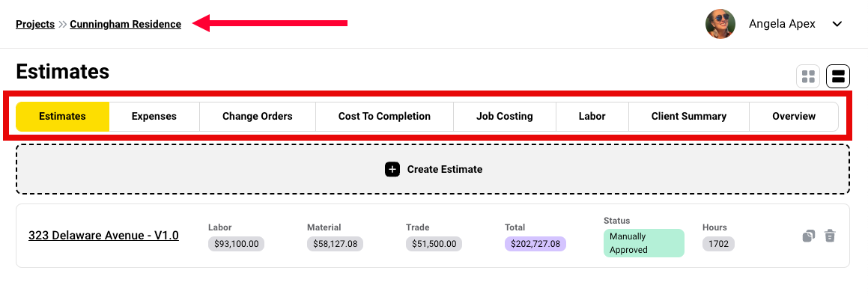Show the Client Summary tab
The width and height of the screenshot is (868, 297).
[689, 117]
